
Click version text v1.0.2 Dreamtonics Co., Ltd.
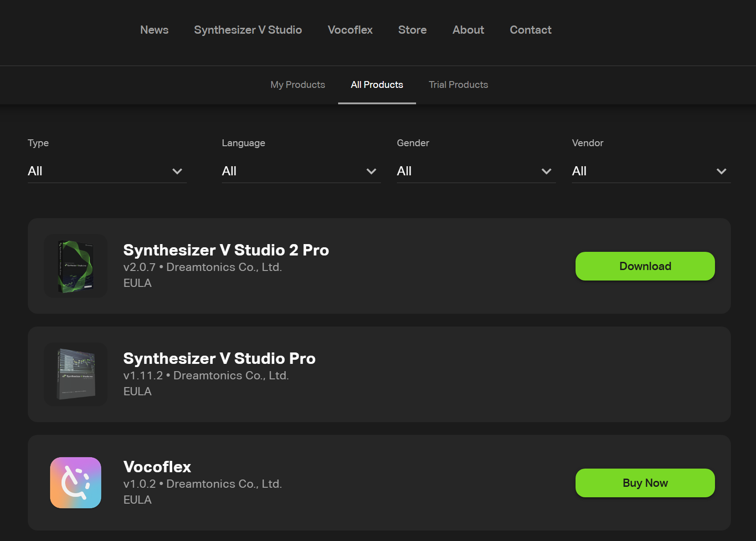coord(203,484)
